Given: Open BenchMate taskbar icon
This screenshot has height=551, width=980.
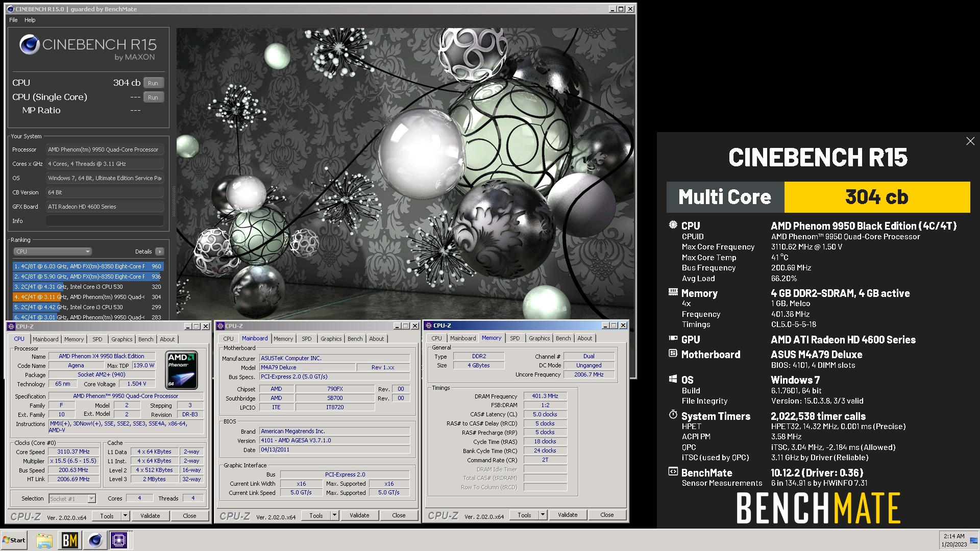Looking at the screenshot, I should [x=70, y=540].
